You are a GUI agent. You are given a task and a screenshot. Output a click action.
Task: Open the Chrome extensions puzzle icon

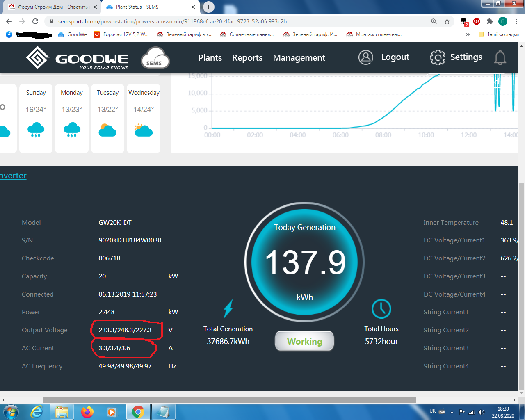point(489,21)
